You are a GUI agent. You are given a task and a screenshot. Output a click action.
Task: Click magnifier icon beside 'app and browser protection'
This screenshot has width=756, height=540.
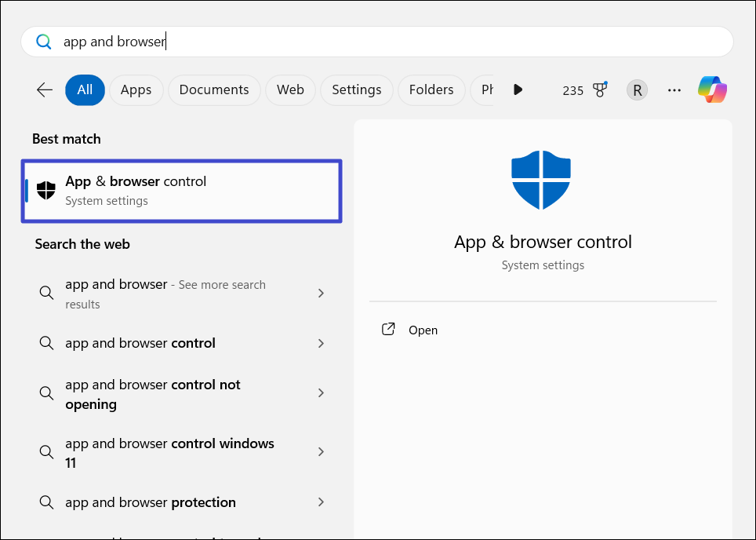[x=46, y=502]
